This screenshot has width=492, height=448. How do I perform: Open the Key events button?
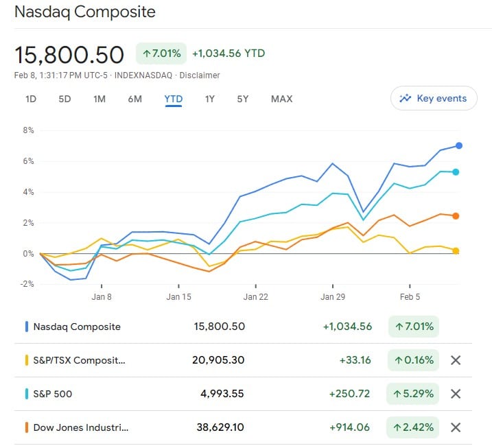point(434,98)
